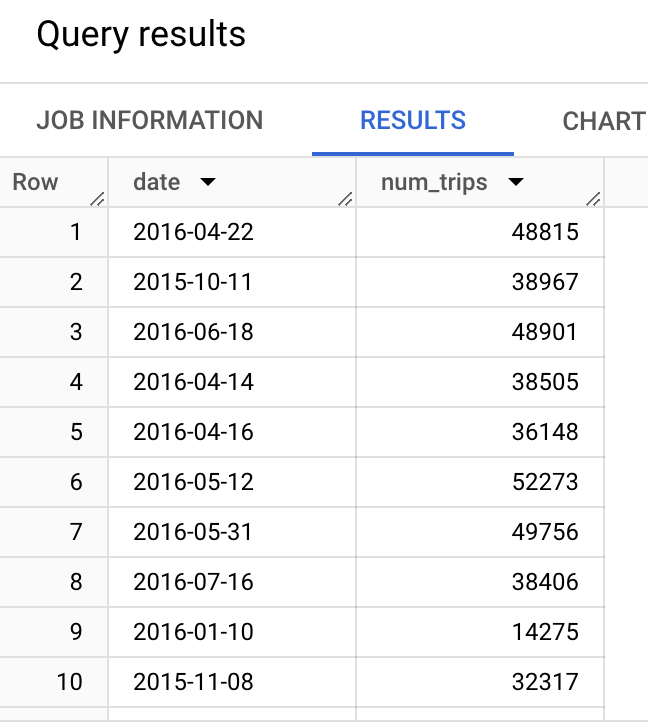This screenshot has height=722, width=648.
Task: Select the num_trips value 52273
Action: [544, 482]
